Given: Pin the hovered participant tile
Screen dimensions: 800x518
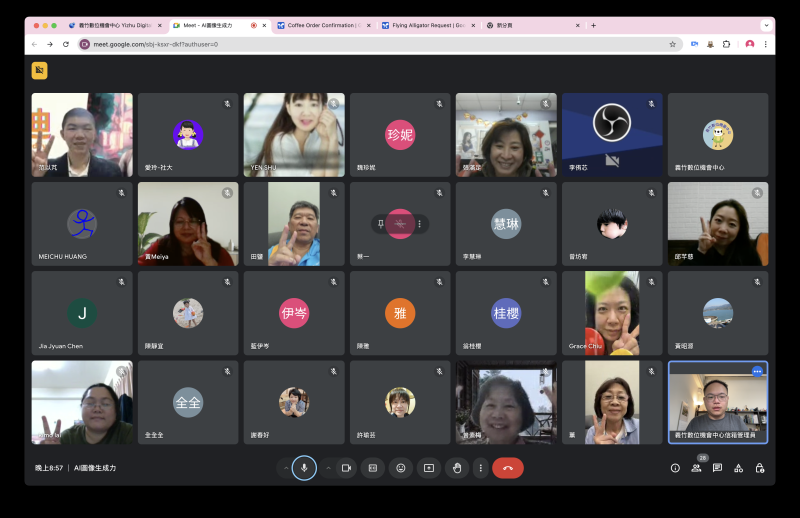Looking at the screenshot, I should click(381, 224).
